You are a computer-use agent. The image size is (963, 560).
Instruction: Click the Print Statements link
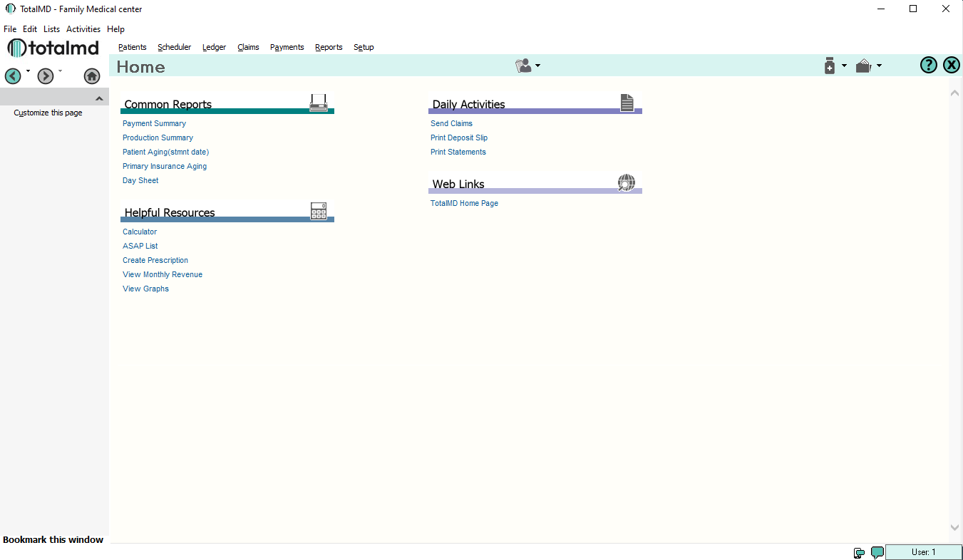[x=458, y=152]
